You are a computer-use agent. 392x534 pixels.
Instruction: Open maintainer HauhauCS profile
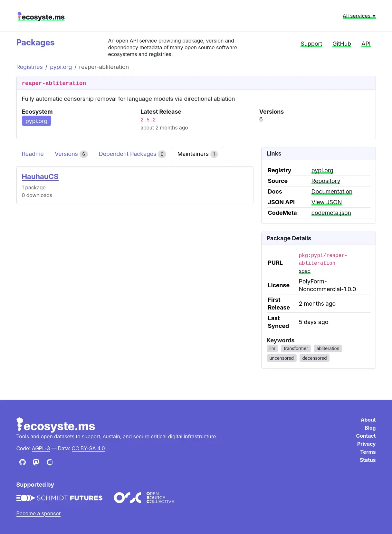(40, 176)
